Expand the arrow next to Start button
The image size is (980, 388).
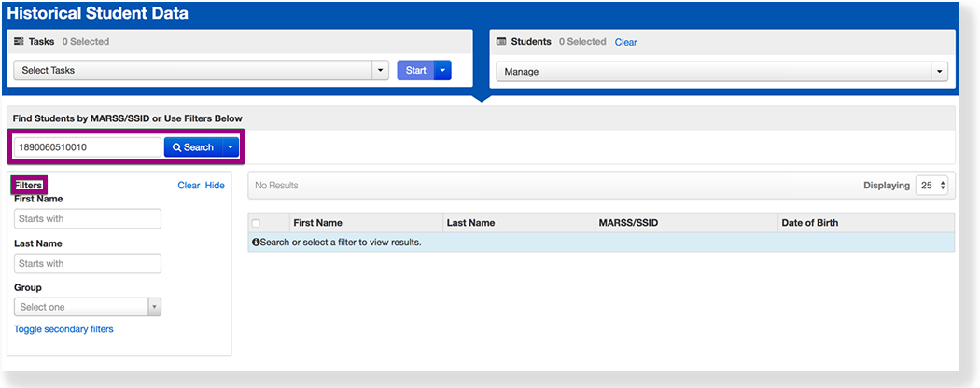click(443, 71)
